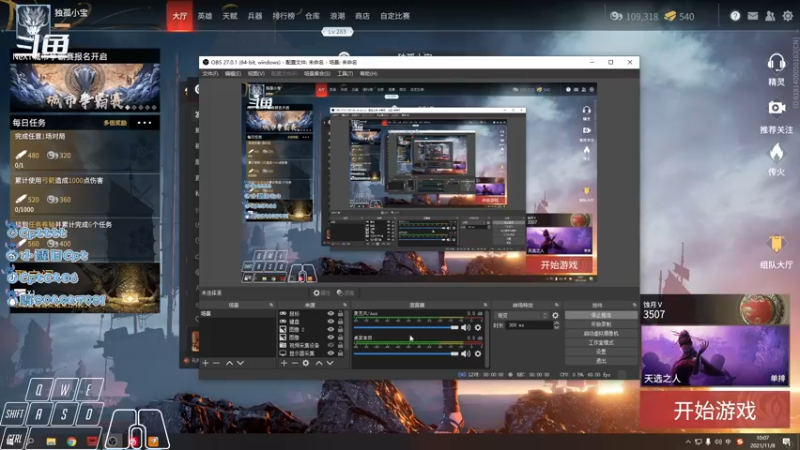This screenshot has height=450, width=800.
Task: Open the game mail inbox icon
Action: [753, 16]
